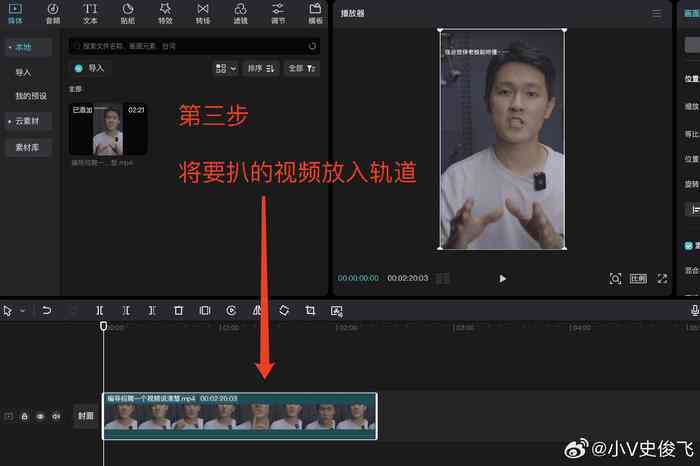The image size is (700, 466).
Task: Open the 转场 (Transitions) tab
Action: point(203,13)
